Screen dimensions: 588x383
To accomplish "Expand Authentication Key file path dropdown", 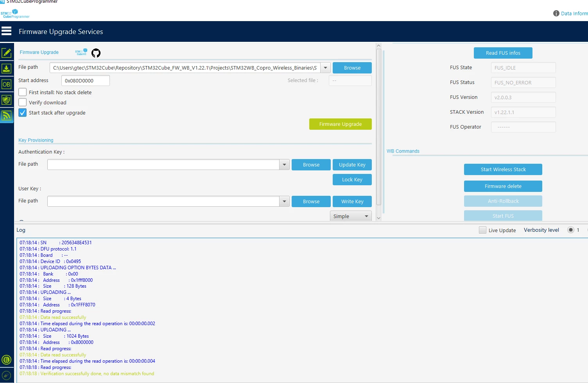I will 284,165.
